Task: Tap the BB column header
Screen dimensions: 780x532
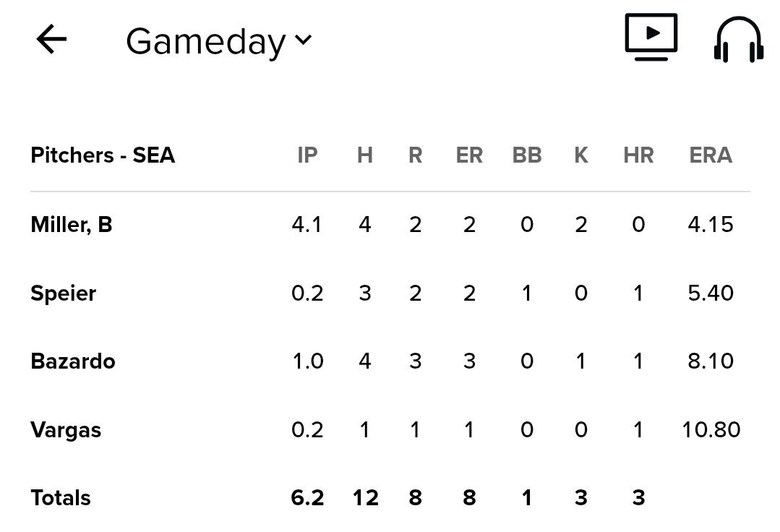Action: [x=526, y=155]
